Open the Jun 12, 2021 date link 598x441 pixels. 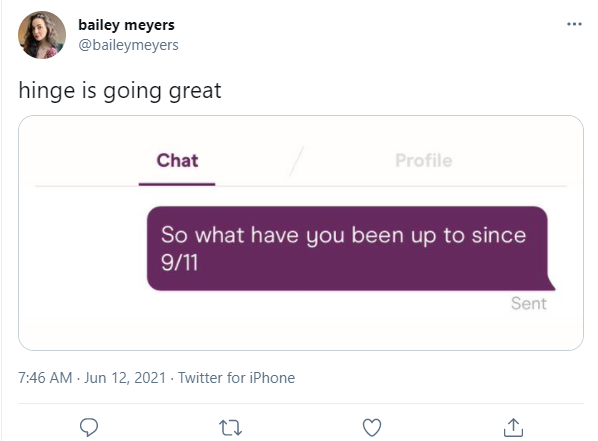tap(125, 378)
